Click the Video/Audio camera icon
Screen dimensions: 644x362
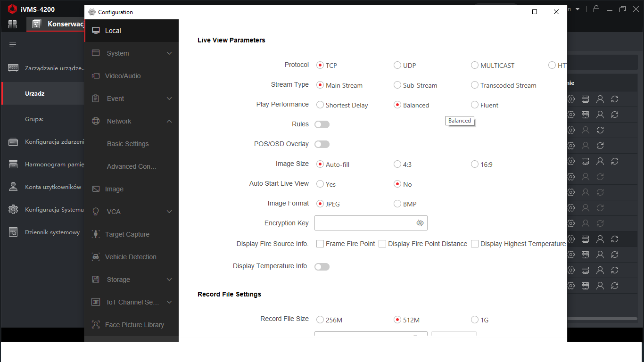tap(96, 76)
